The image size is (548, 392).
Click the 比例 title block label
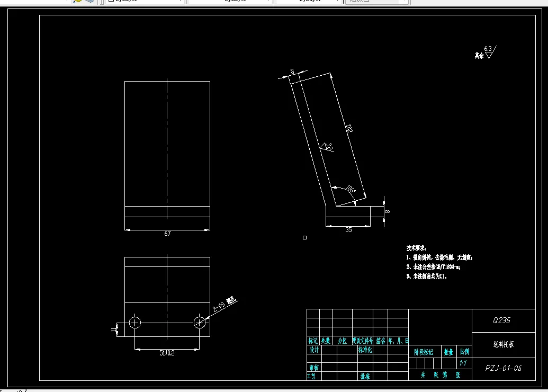[x=464, y=352]
